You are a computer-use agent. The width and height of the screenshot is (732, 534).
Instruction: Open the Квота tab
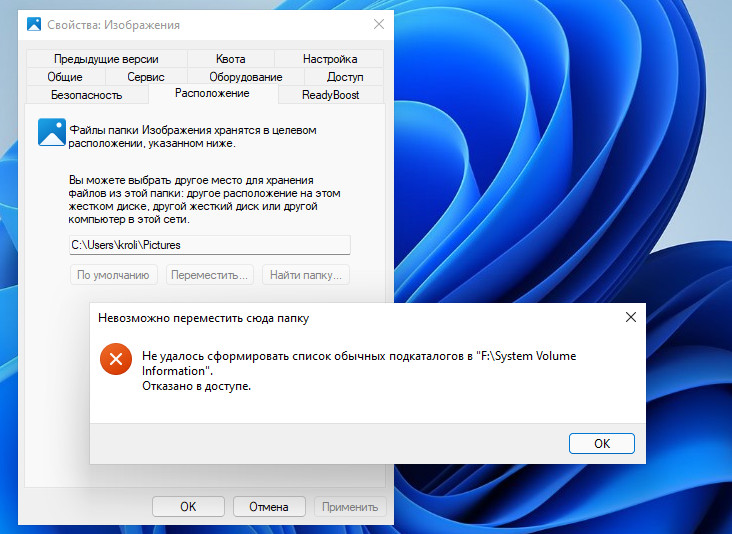(230, 59)
